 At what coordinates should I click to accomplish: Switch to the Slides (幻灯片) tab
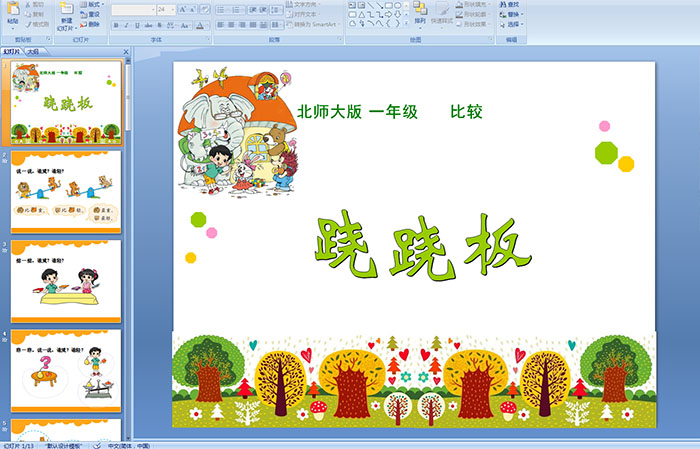click(11, 52)
